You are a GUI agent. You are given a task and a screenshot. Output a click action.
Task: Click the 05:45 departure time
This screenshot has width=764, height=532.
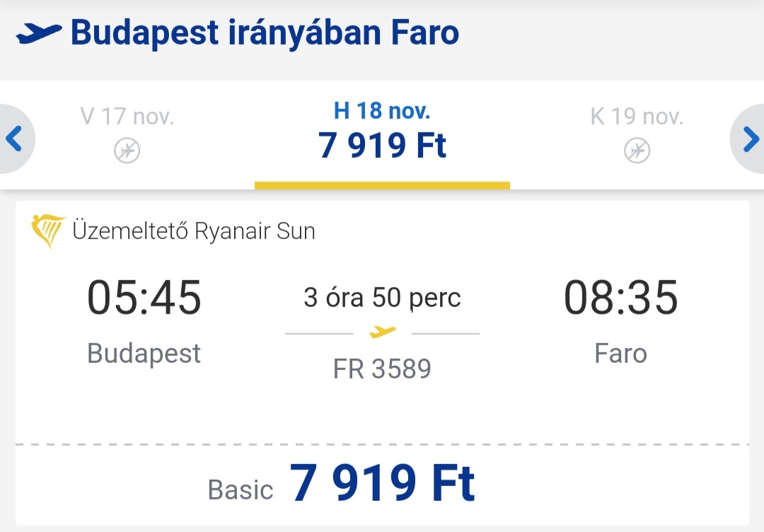(x=144, y=297)
